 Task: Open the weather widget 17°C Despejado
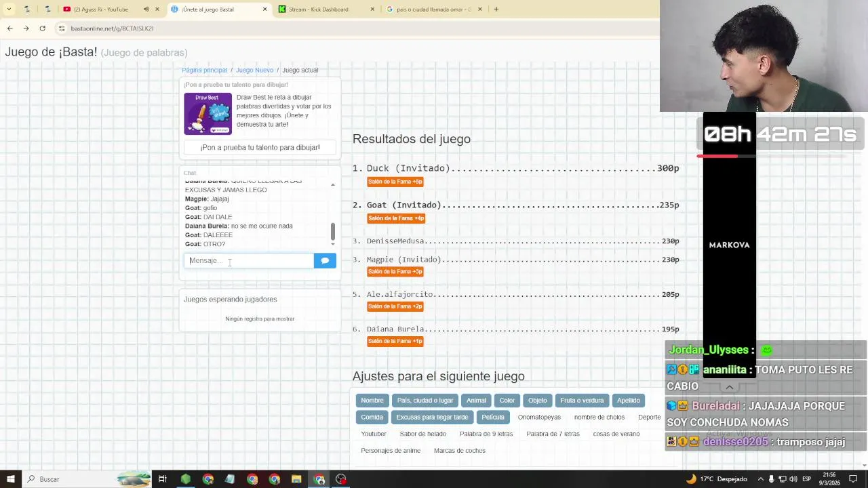[x=717, y=479]
